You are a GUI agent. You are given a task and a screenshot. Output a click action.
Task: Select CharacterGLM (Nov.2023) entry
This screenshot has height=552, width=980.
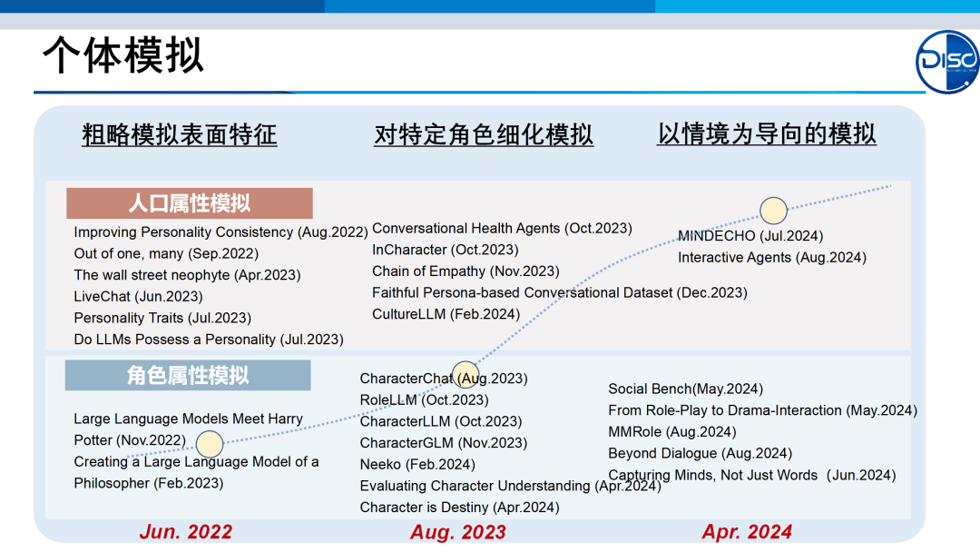(443, 443)
